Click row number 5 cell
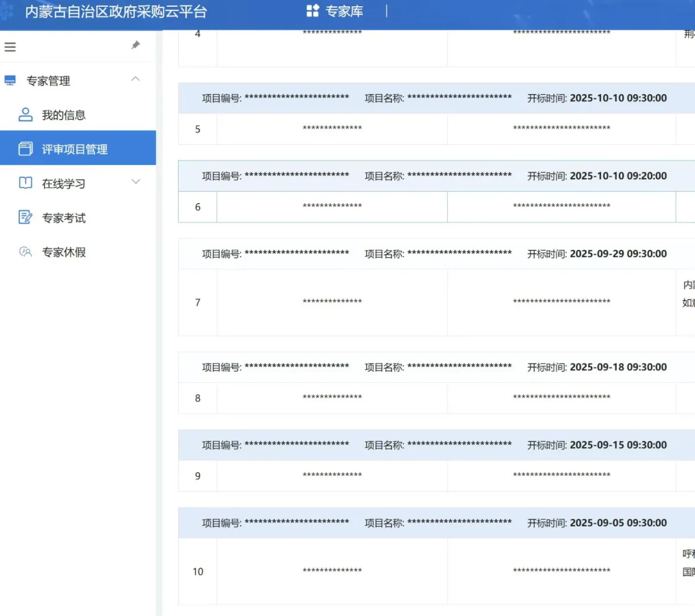The height and width of the screenshot is (616, 695). [x=197, y=129]
